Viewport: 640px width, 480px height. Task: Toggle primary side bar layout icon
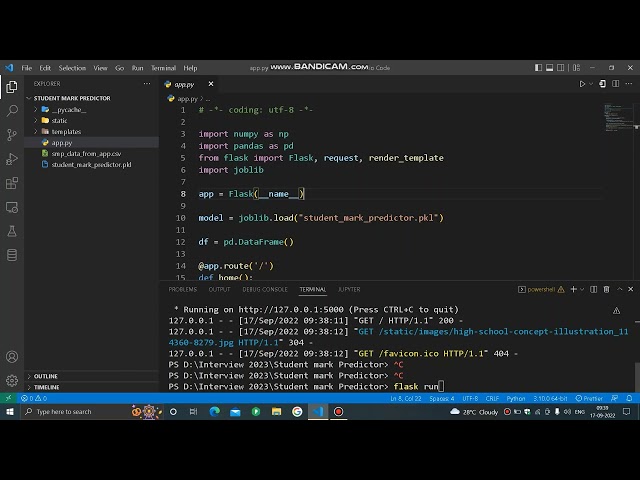(x=538, y=68)
